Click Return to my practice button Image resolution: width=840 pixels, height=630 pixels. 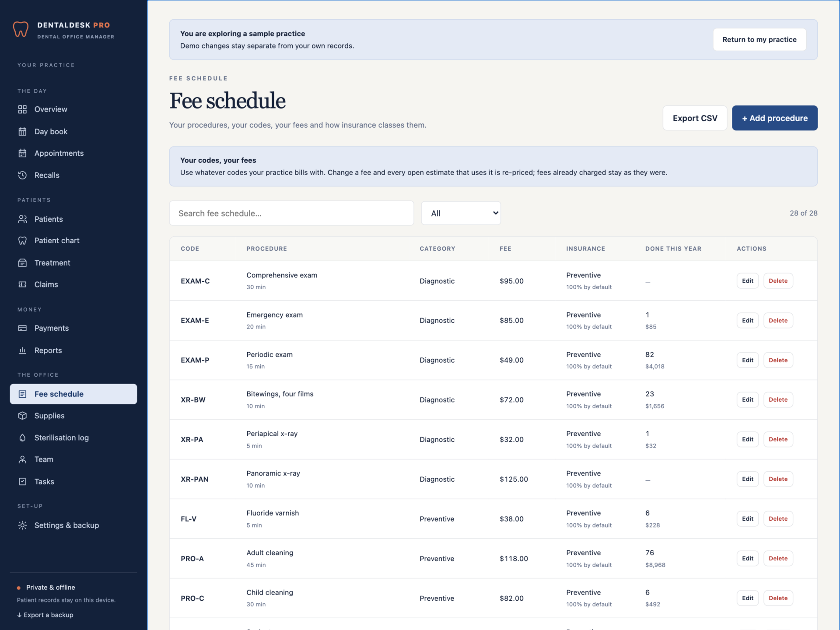tap(759, 39)
